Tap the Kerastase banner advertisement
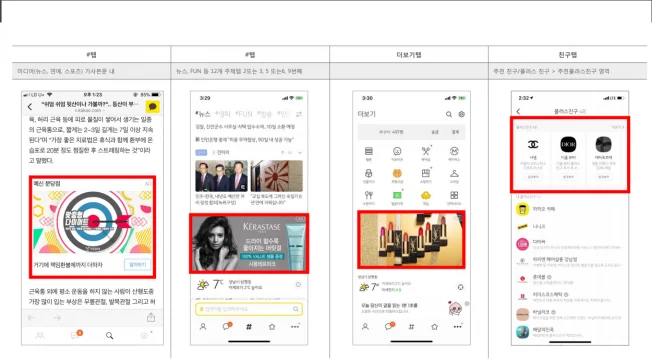Screen dimensions: 652x360 coord(249,243)
